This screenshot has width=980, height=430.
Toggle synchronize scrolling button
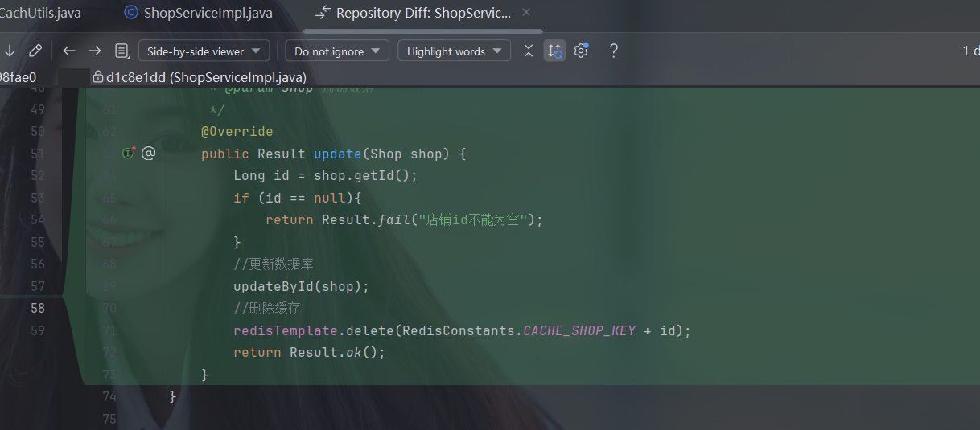554,51
